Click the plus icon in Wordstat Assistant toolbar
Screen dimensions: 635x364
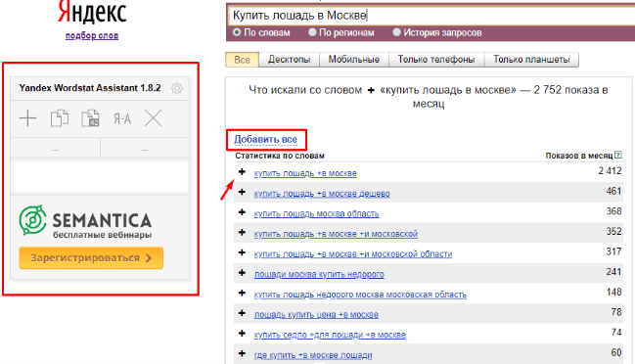point(28,118)
